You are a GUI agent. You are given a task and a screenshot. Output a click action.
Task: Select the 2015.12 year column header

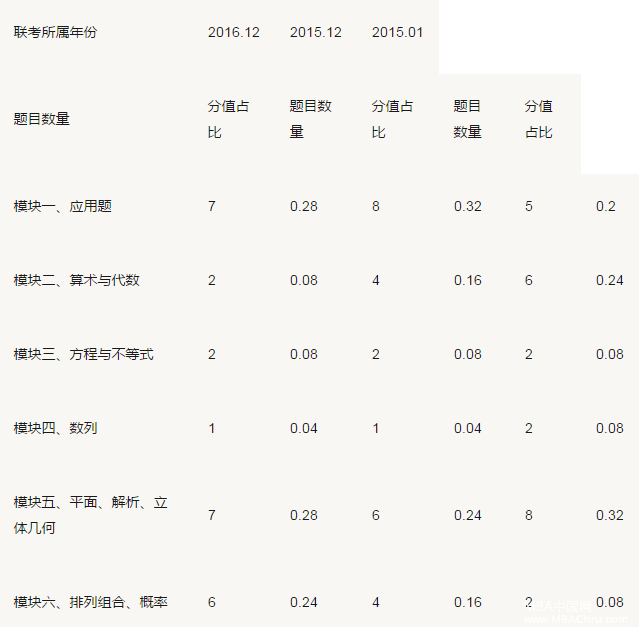tap(315, 32)
